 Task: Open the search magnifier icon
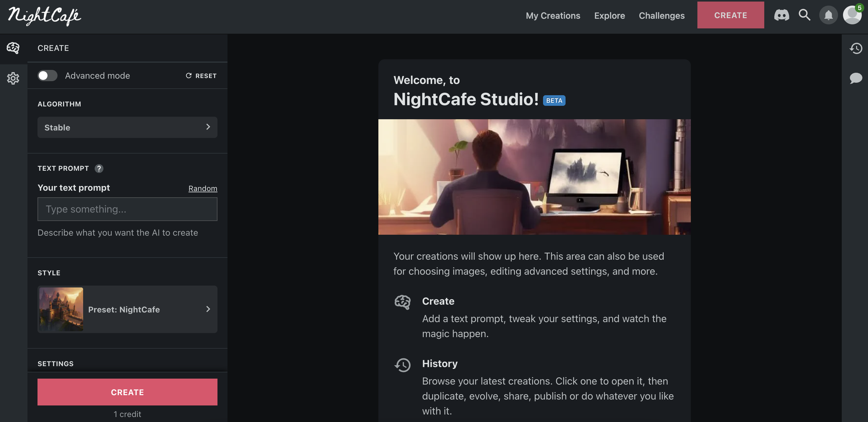805,15
